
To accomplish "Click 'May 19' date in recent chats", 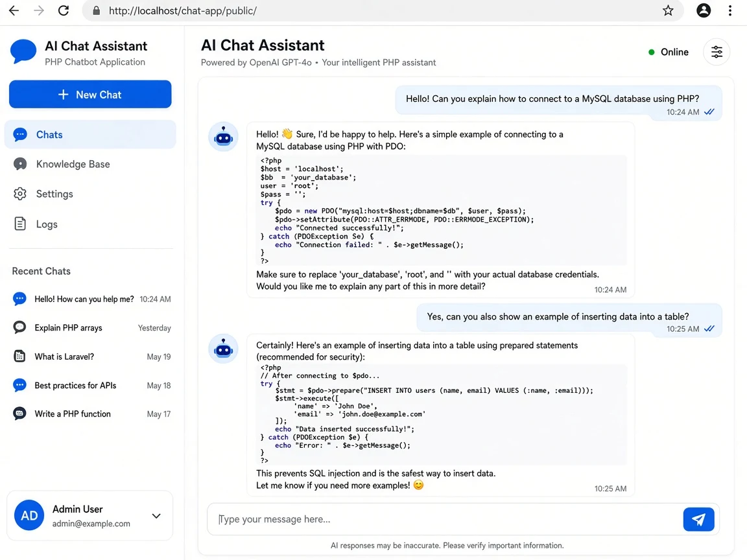I will click(x=159, y=356).
